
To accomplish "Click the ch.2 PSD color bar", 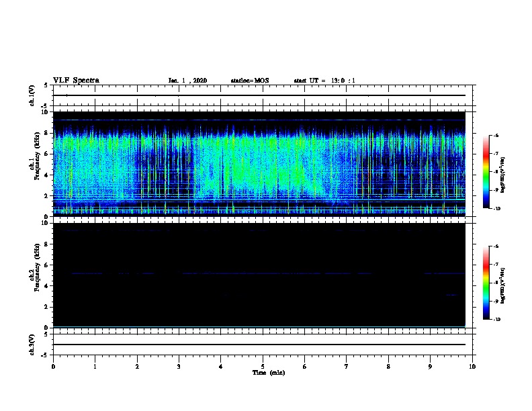I will coord(486,283).
